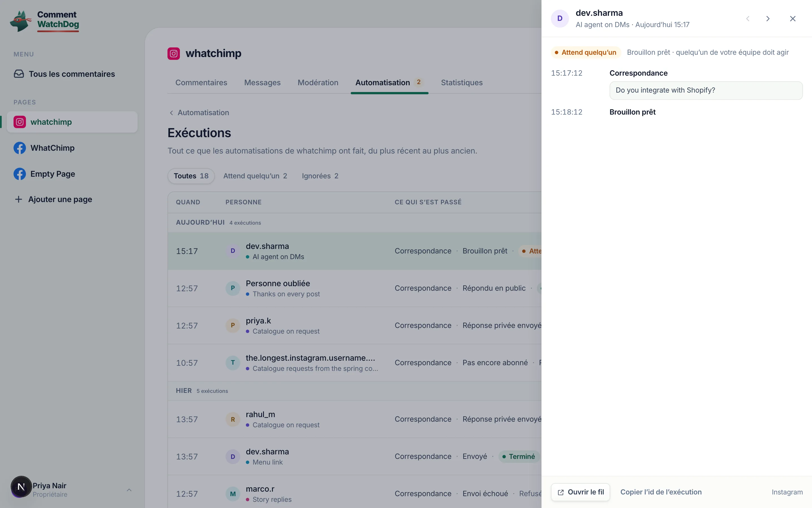Click the PERSONNE column header
Viewport: 812px width, 508px height.
(x=243, y=202)
